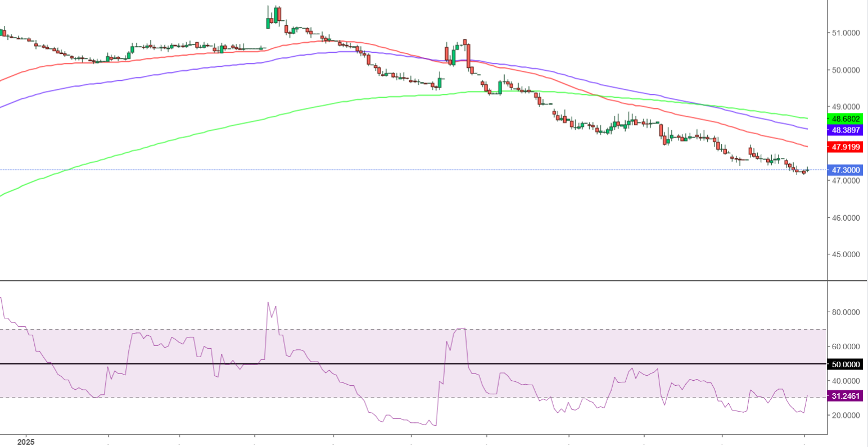Click the 2025 label on time axis
868x447 pixels.
26,442
